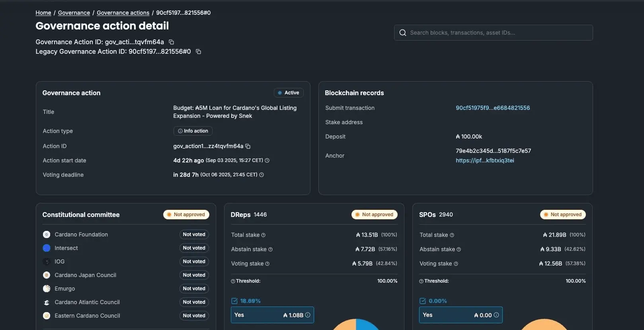Click Not voted badge for Eastern Cardano Council

[194, 316]
